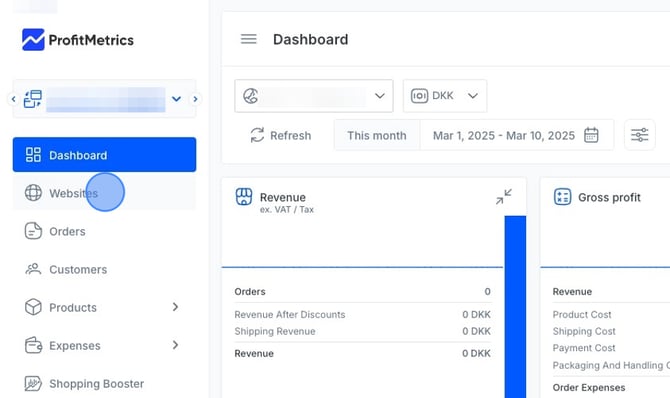Viewport: 670px width, 398px height.
Task: Click the DKK currency banknote icon
Action: pyautogui.click(x=419, y=96)
